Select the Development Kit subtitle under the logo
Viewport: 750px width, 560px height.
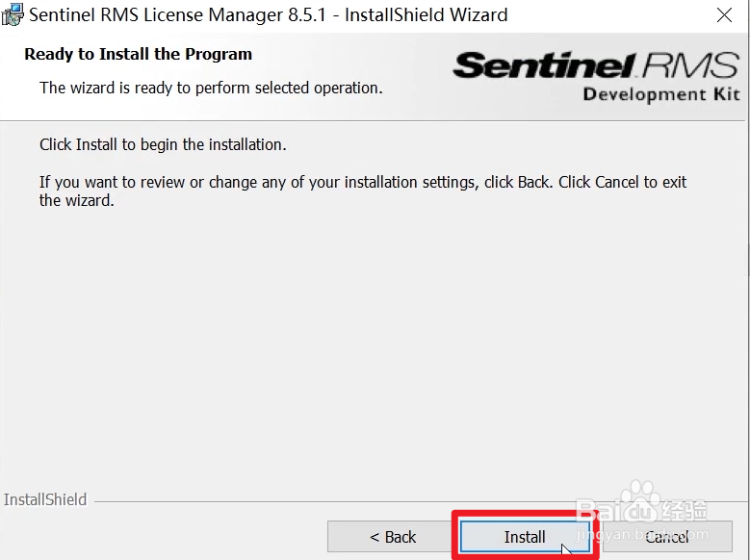click(661, 94)
